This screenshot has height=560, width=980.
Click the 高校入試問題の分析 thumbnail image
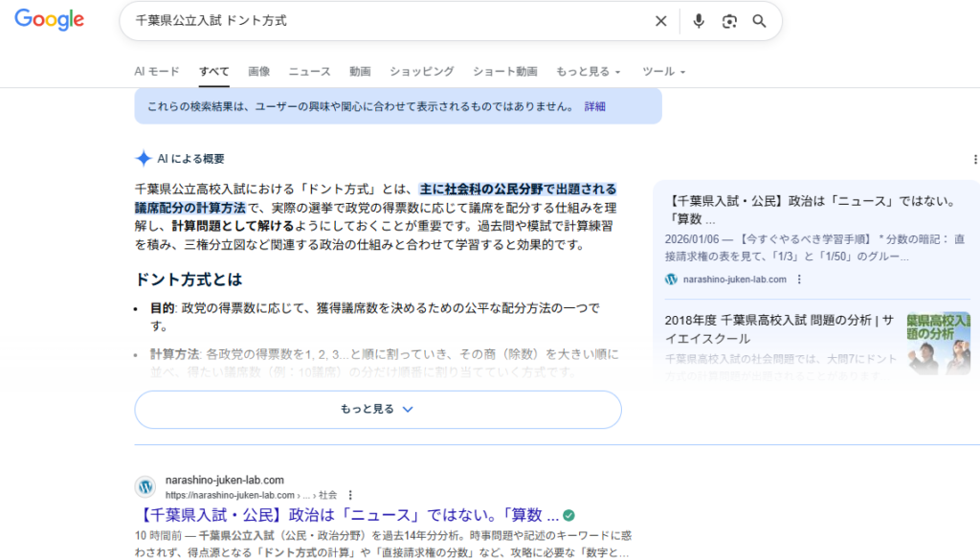pyautogui.click(x=937, y=342)
